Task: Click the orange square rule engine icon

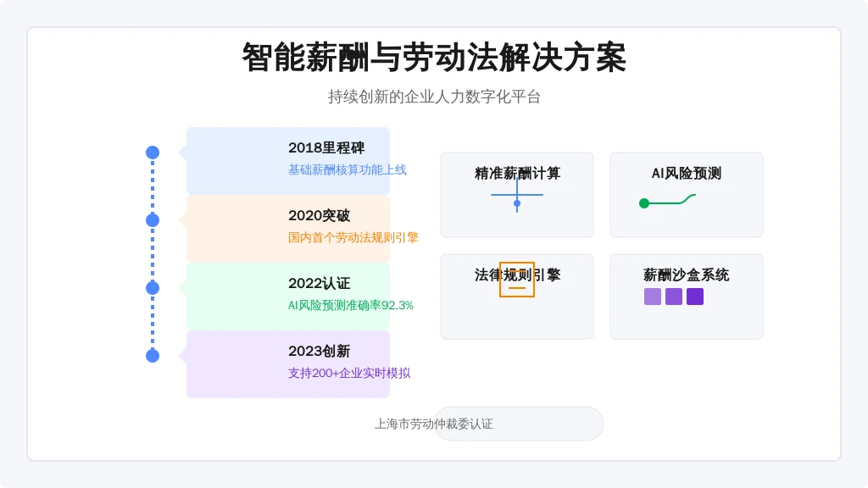Action: [x=517, y=280]
